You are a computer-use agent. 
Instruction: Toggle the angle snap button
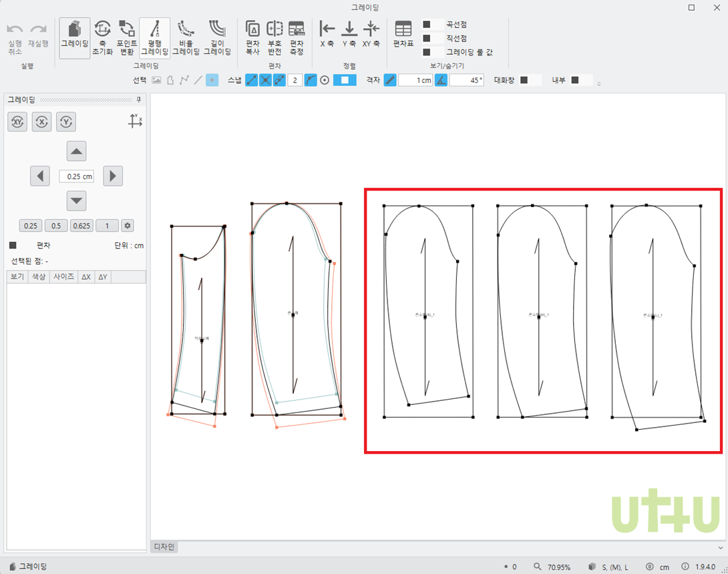(x=441, y=80)
